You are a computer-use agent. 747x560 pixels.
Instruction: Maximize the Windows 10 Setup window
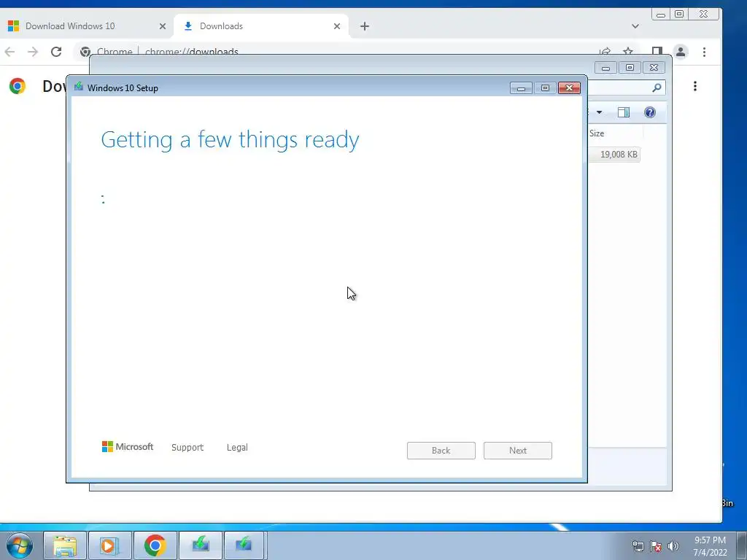545,88
